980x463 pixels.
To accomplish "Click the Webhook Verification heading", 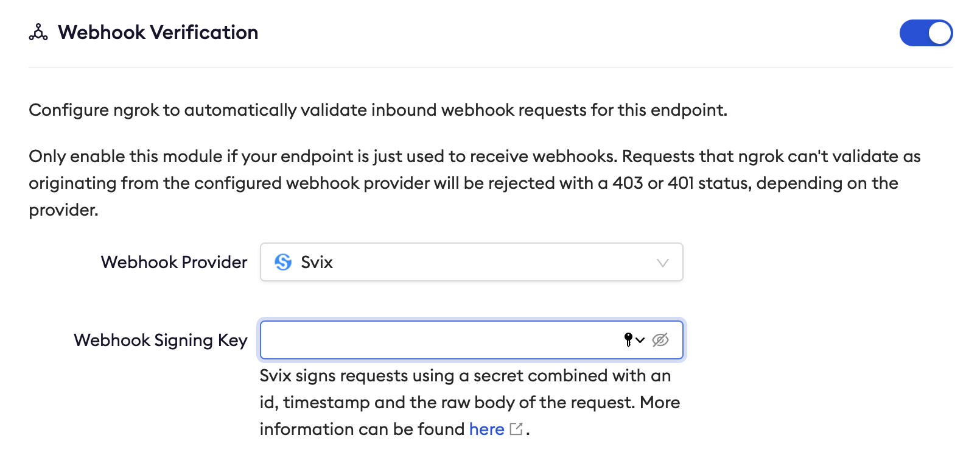I will coord(158,33).
